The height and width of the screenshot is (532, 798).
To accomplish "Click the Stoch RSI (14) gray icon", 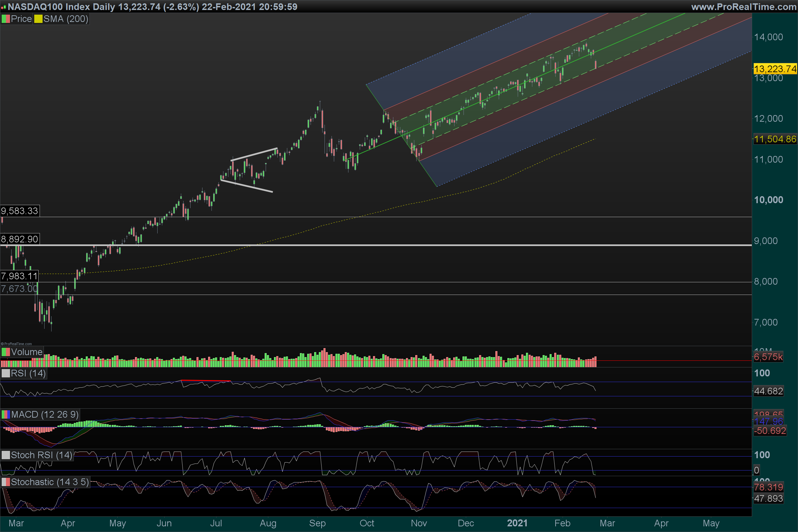I will pos(5,455).
